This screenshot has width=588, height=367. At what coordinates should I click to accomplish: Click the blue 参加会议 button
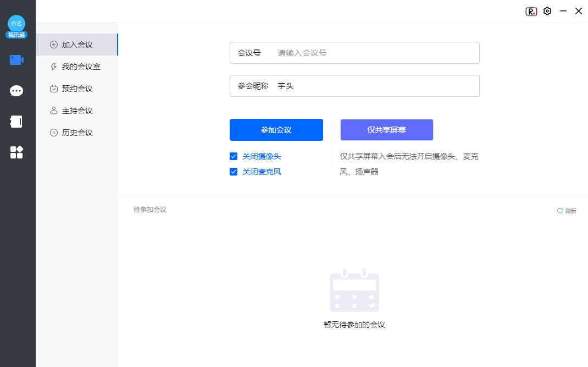(276, 130)
